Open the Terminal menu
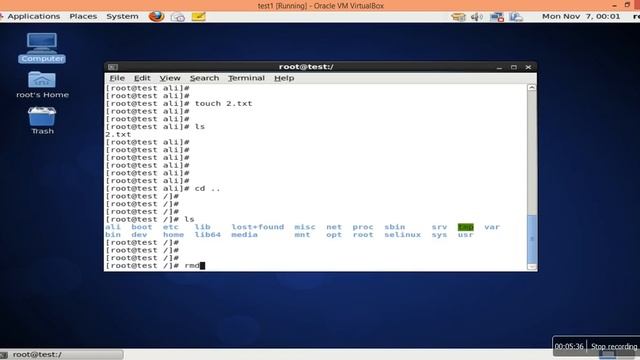The height and width of the screenshot is (360, 640). [x=246, y=78]
